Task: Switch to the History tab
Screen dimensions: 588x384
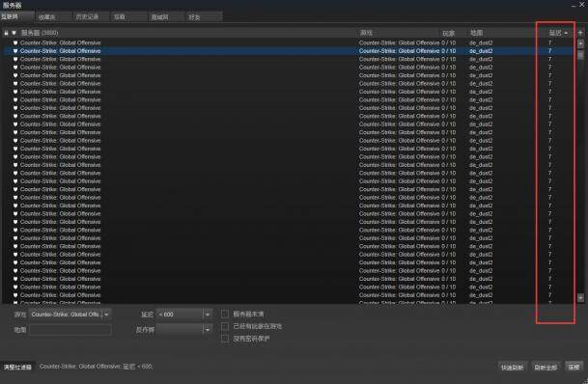Action: coord(91,16)
